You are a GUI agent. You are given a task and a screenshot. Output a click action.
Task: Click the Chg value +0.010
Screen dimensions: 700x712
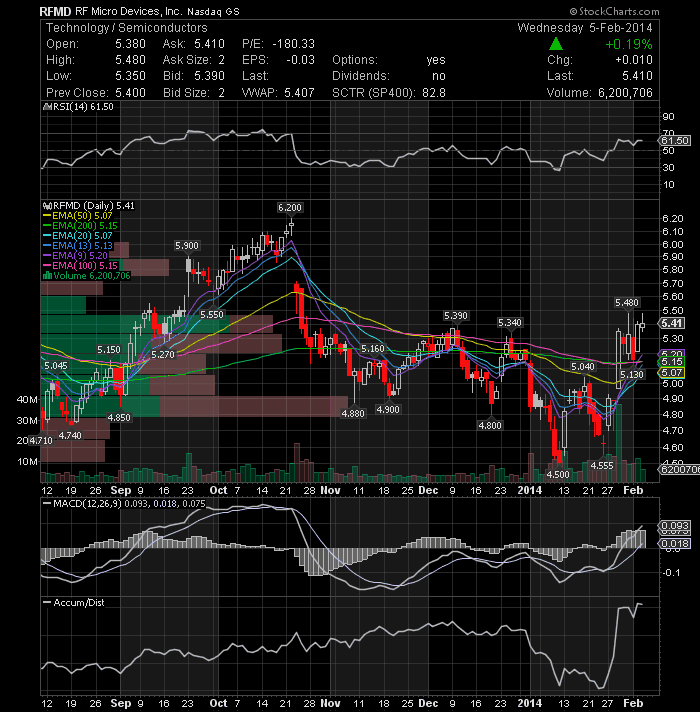(x=634, y=60)
